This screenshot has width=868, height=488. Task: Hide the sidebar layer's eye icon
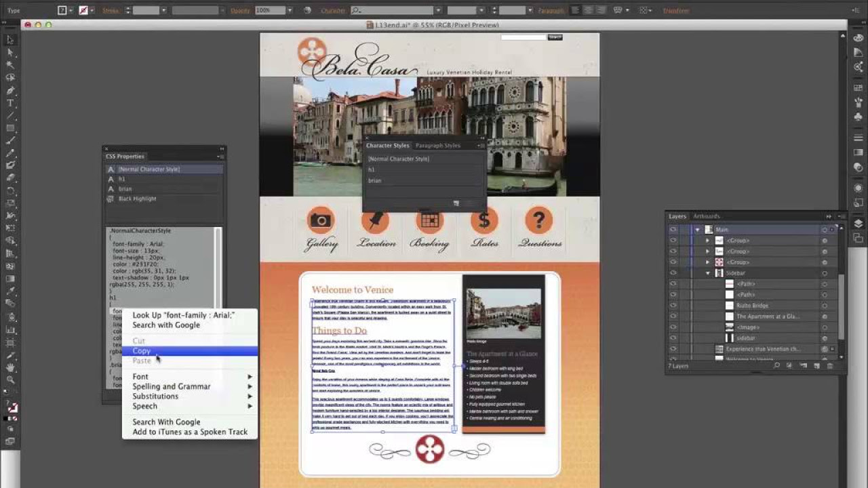[x=673, y=338]
